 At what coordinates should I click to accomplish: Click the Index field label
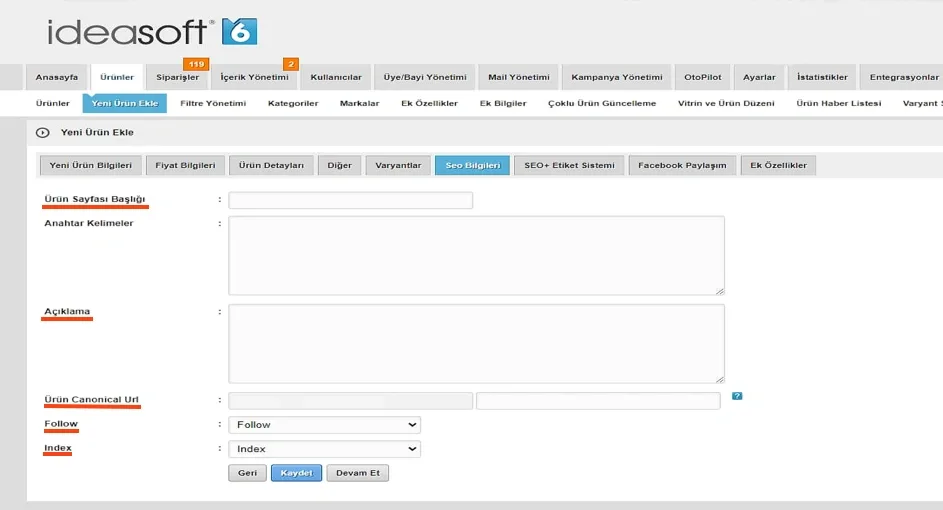coord(58,448)
